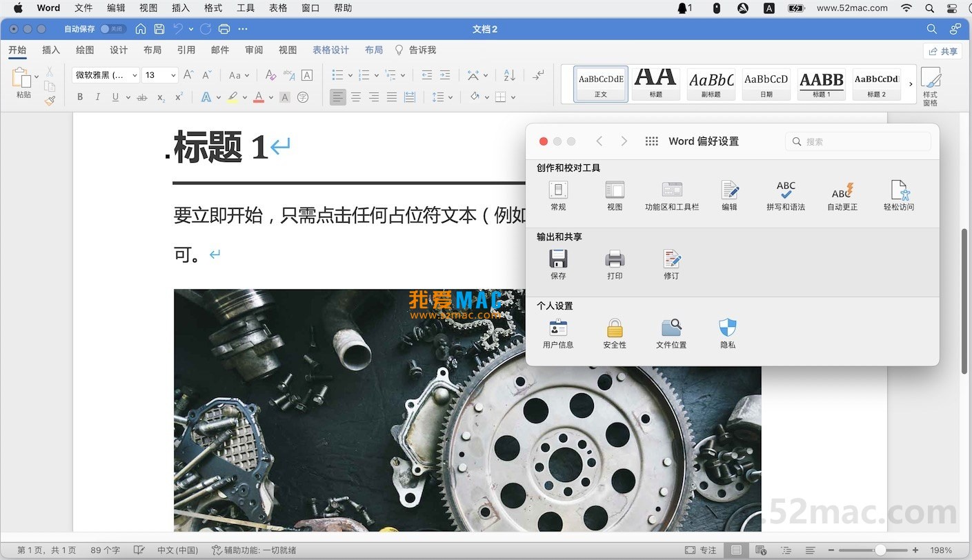Apply Subscript formatting

161,97
